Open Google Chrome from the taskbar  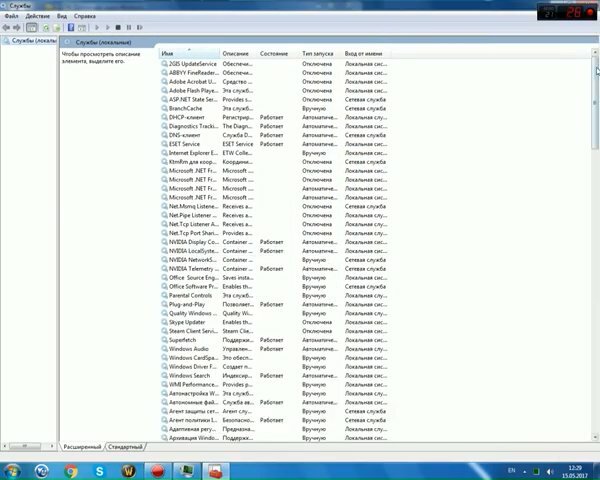pyautogui.click(x=71, y=471)
